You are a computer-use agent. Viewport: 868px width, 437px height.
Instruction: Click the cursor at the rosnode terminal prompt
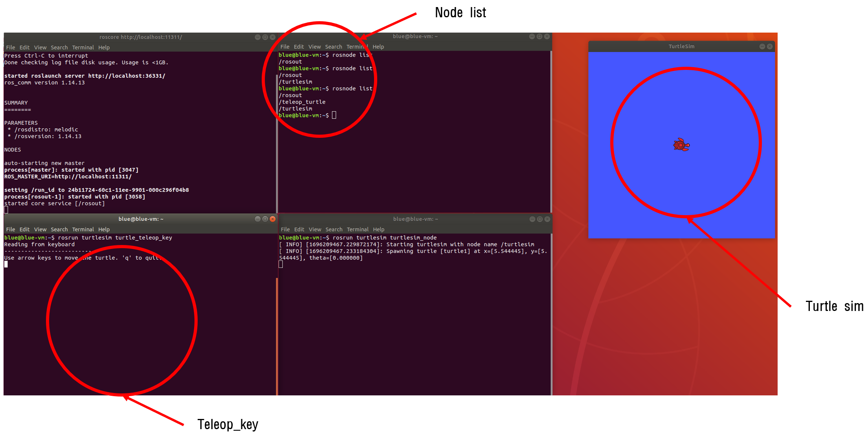[x=334, y=115]
